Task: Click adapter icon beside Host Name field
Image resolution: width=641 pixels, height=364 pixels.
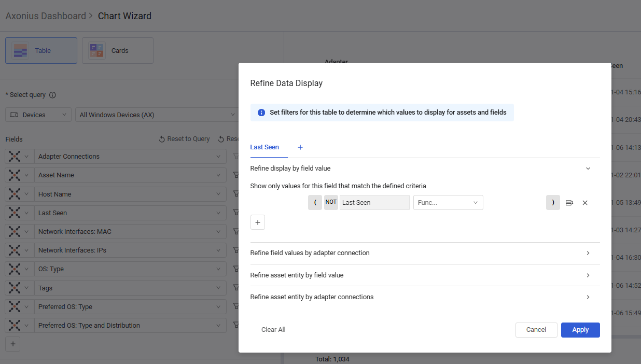Action: [x=15, y=194]
